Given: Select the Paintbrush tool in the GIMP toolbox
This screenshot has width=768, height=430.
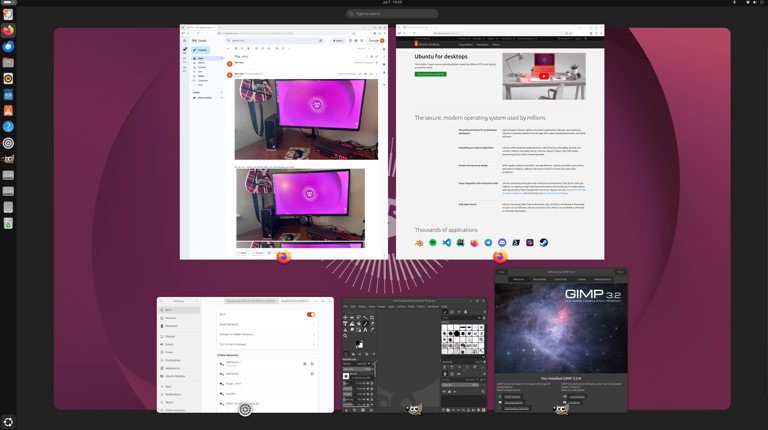Looking at the screenshot, I should tap(365, 324).
